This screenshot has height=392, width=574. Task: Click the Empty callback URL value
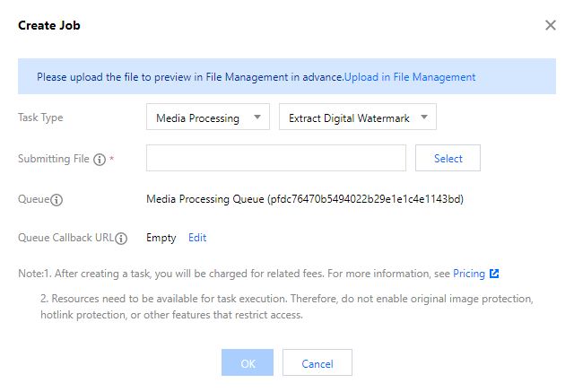[162, 238]
